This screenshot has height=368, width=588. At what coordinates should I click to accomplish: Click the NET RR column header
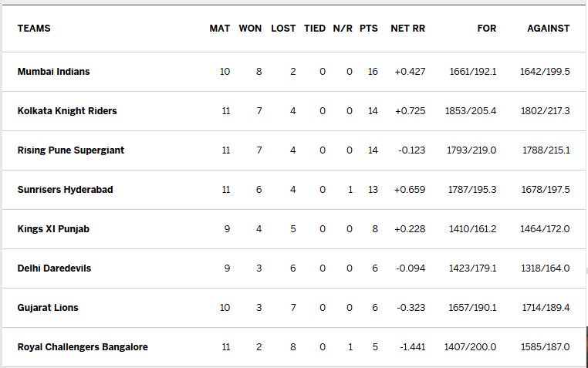click(x=408, y=29)
